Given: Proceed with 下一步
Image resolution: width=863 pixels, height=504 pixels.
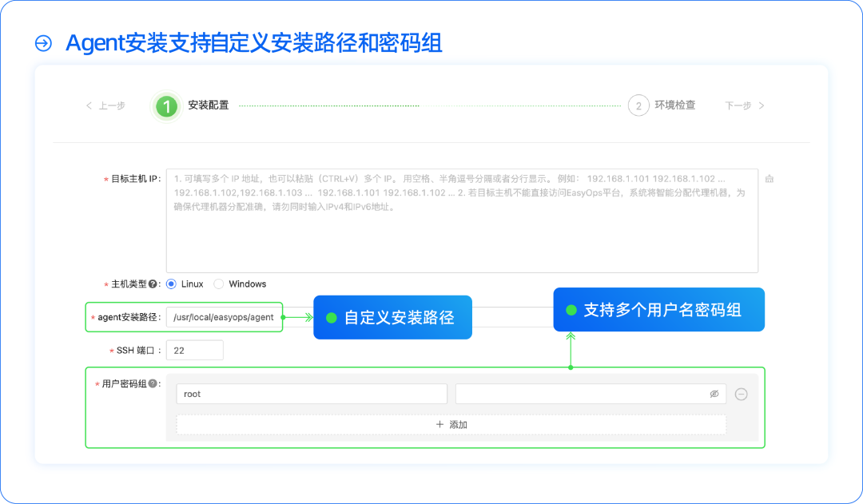Looking at the screenshot, I should click(744, 105).
